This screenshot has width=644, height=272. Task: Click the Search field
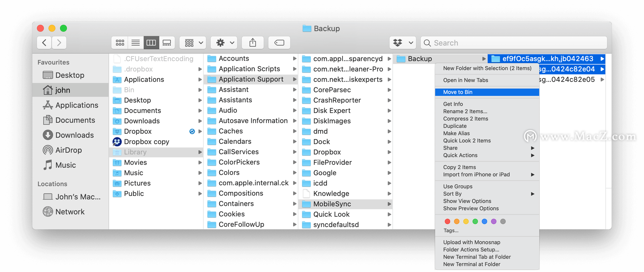click(x=514, y=43)
